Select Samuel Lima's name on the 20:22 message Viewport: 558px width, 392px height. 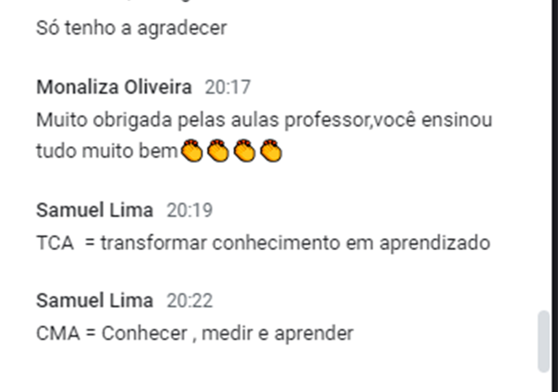click(95, 301)
